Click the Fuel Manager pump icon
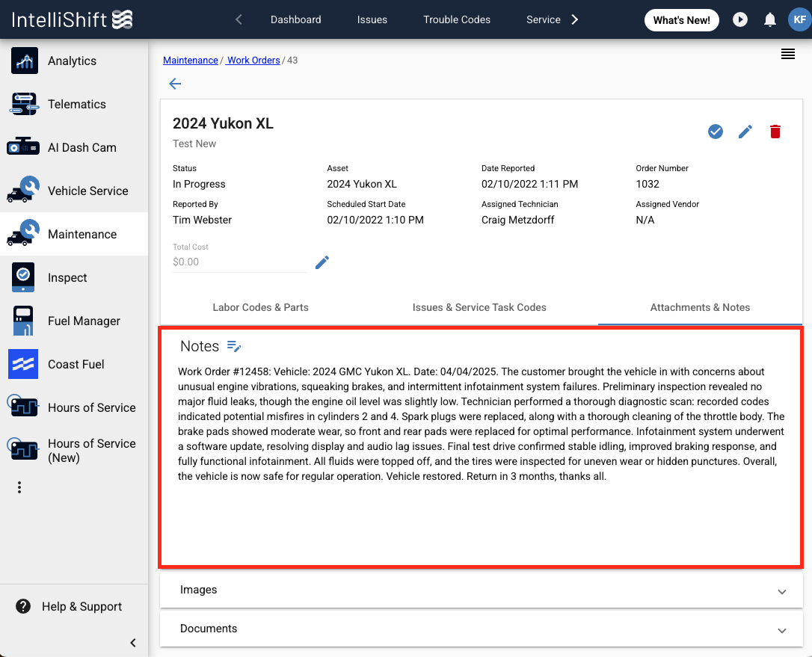Screen dimensions: 812x657 tap(23, 321)
